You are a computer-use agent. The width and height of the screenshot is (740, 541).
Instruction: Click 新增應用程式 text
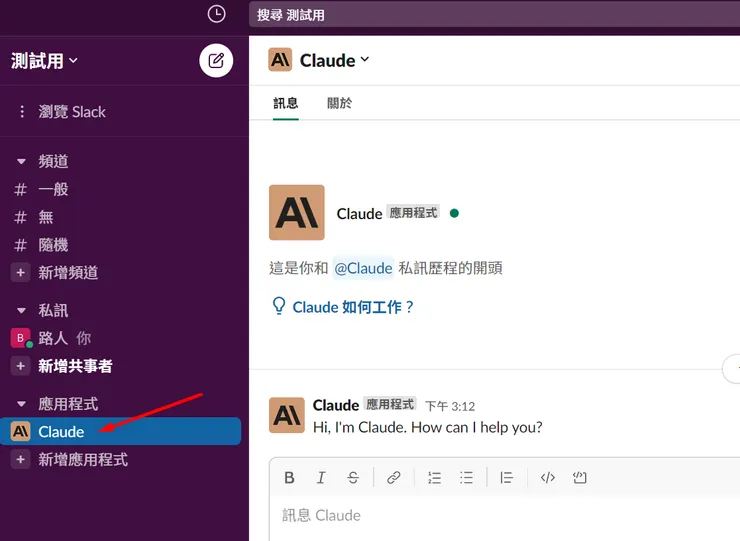coord(83,459)
